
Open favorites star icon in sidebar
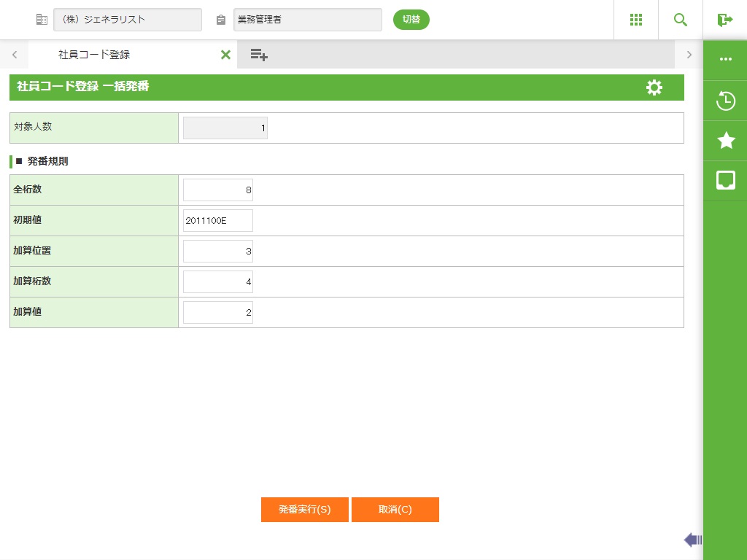pyautogui.click(x=726, y=141)
